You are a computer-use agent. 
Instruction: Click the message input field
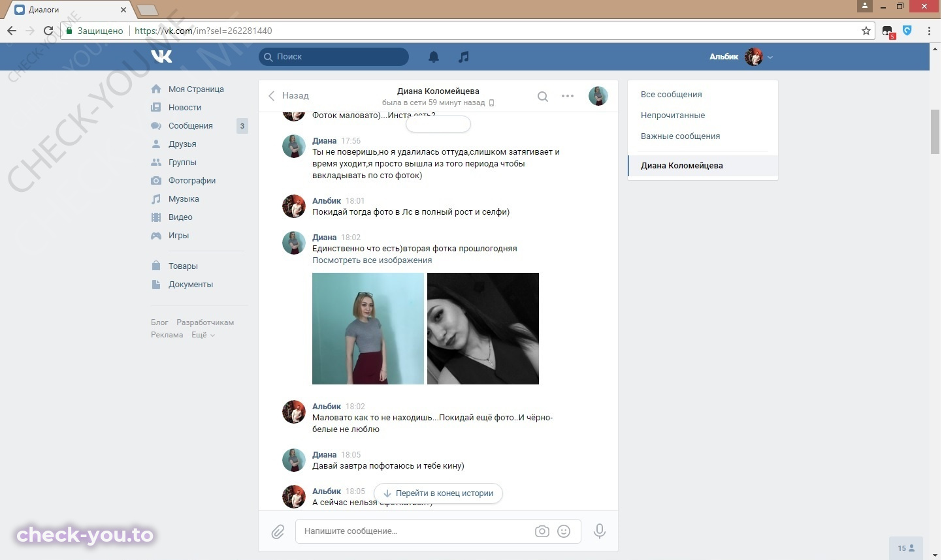[x=414, y=531]
